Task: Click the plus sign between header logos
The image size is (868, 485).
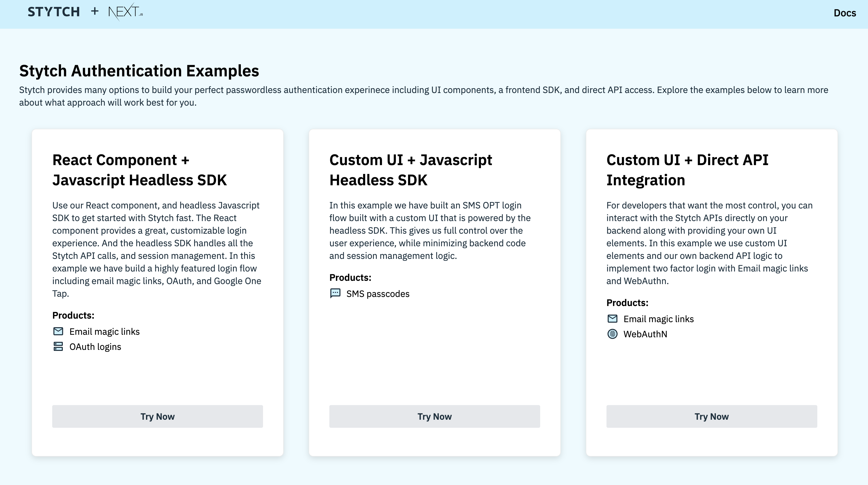Action: coord(95,11)
